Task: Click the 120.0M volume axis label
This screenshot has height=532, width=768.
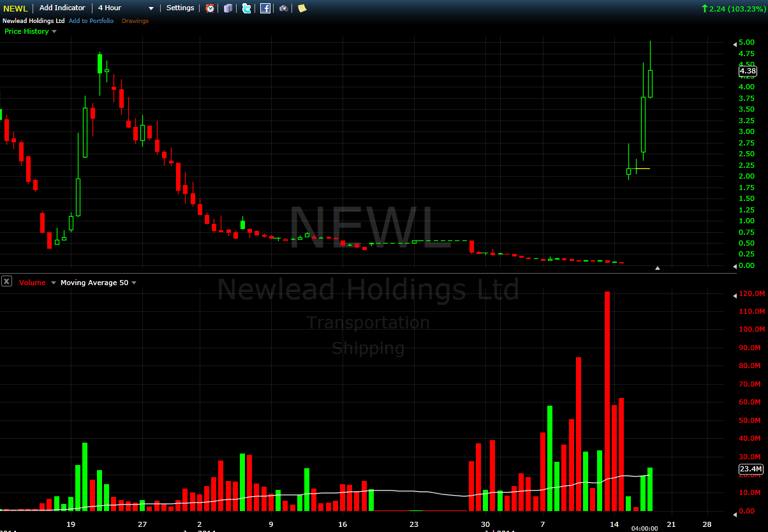Action: [x=752, y=294]
